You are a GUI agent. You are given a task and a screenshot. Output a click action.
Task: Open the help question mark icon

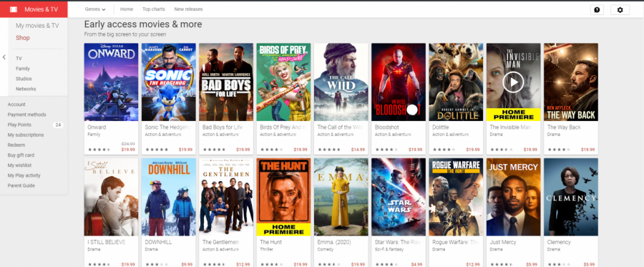click(x=597, y=10)
